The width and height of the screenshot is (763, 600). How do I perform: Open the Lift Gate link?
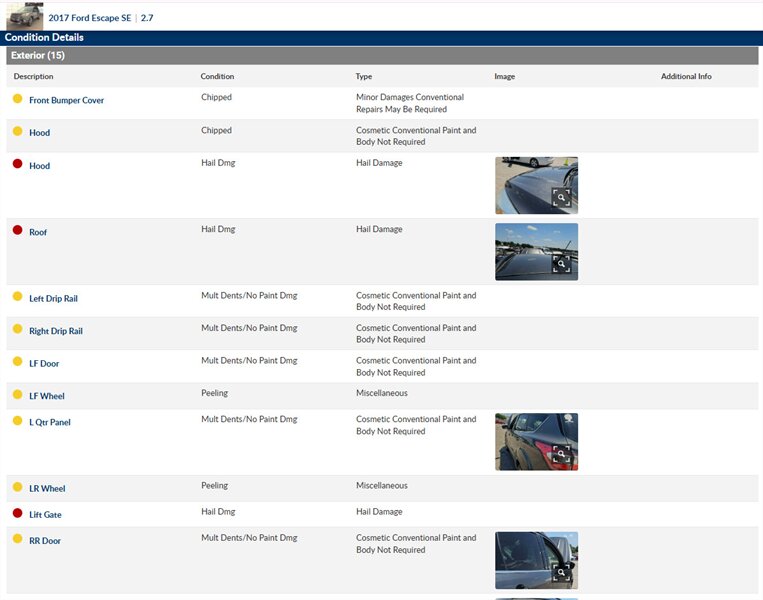tap(45, 515)
